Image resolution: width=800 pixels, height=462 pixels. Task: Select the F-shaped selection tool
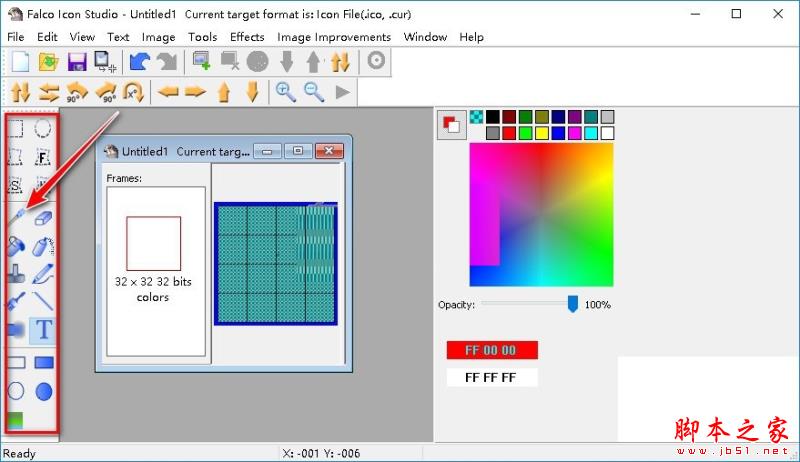[x=43, y=157]
